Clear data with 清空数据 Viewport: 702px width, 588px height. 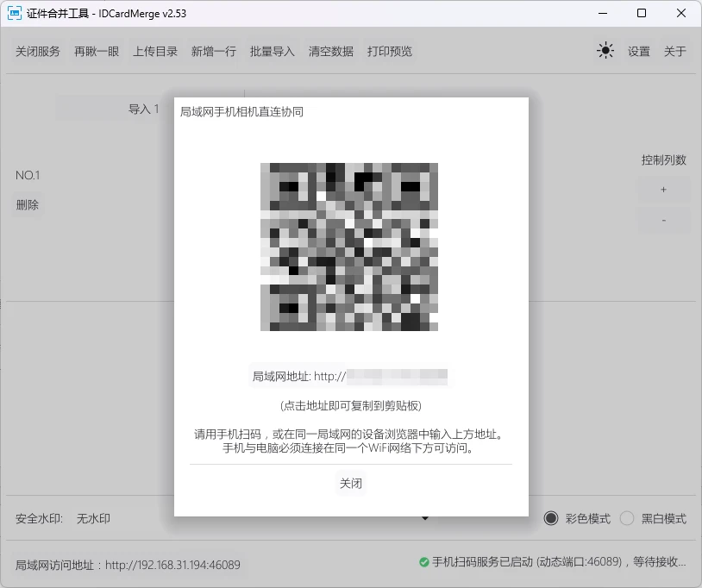(331, 52)
